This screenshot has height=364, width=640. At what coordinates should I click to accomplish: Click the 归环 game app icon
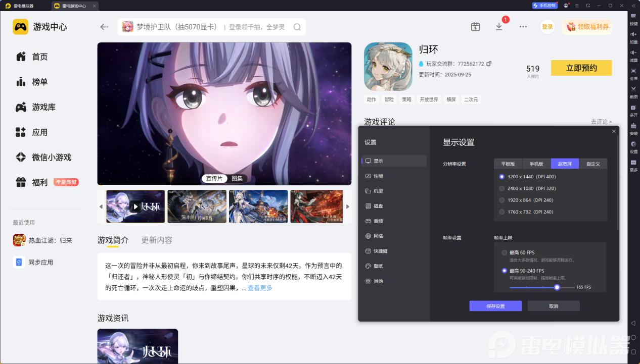pyautogui.click(x=388, y=66)
